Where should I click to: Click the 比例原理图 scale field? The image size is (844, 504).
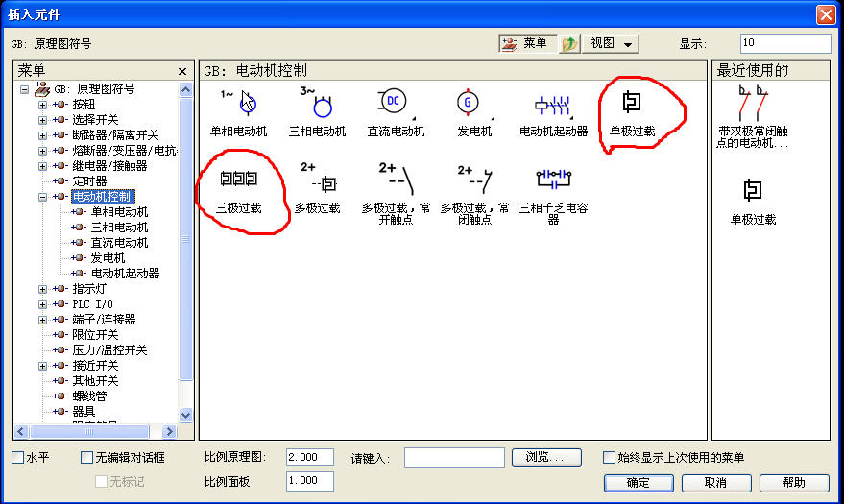(x=310, y=457)
